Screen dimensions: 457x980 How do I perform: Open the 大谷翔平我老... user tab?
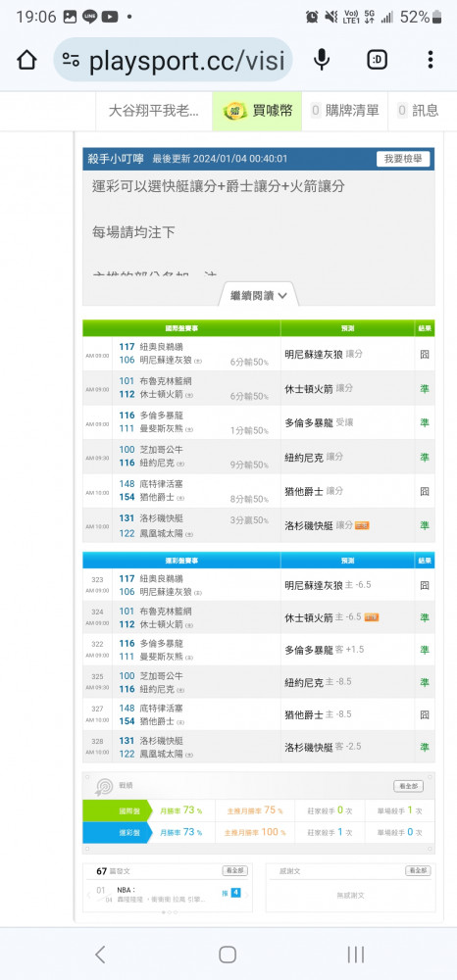point(154,112)
